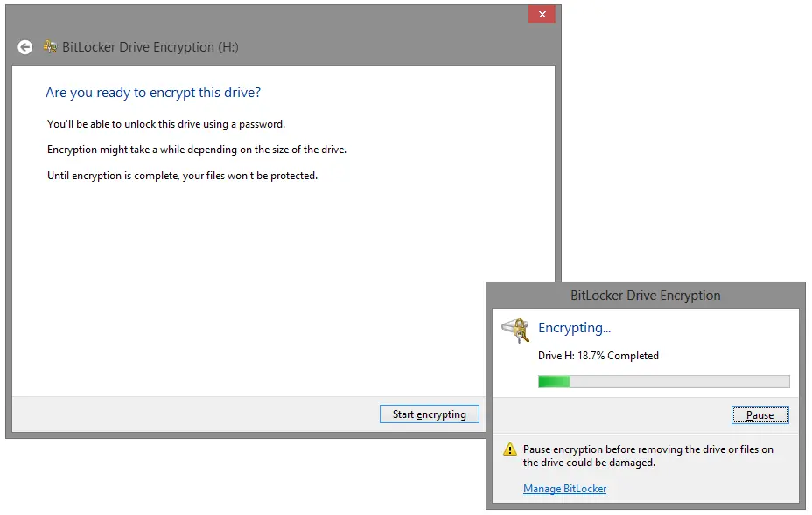Click 'Are you ready to encrypt this drive?' heading
Viewport: 812px width, 515px height.
click(x=153, y=93)
